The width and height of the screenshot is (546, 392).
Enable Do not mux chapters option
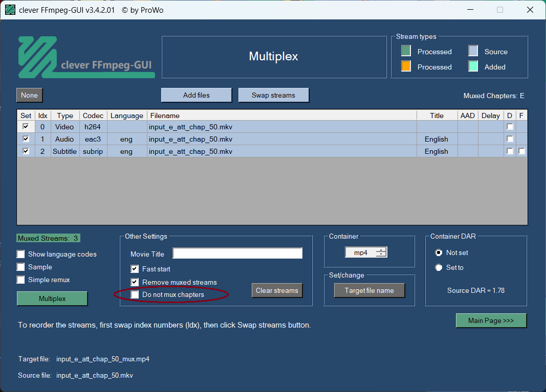click(x=135, y=295)
